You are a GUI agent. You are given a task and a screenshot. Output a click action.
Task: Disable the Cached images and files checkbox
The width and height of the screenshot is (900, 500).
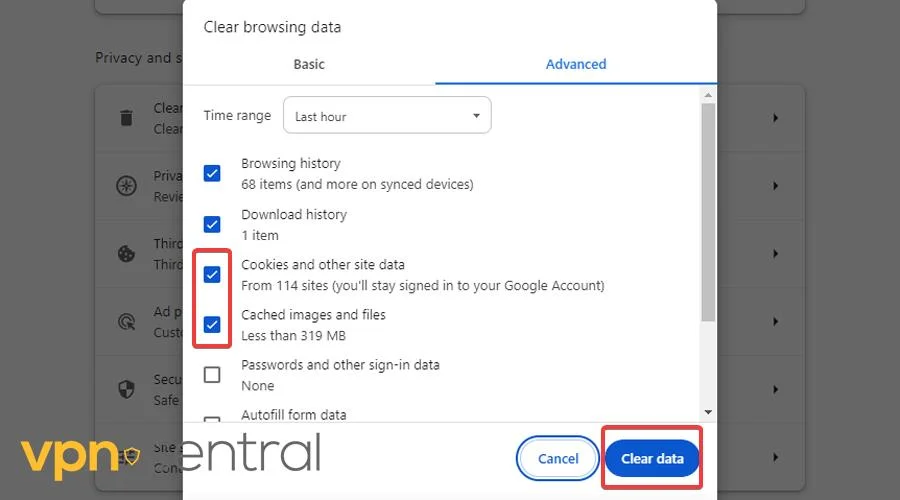[212, 324]
